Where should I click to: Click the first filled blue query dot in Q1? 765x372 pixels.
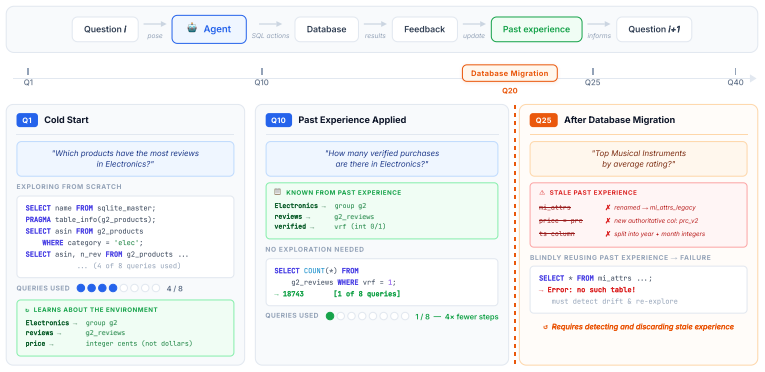(x=81, y=288)
